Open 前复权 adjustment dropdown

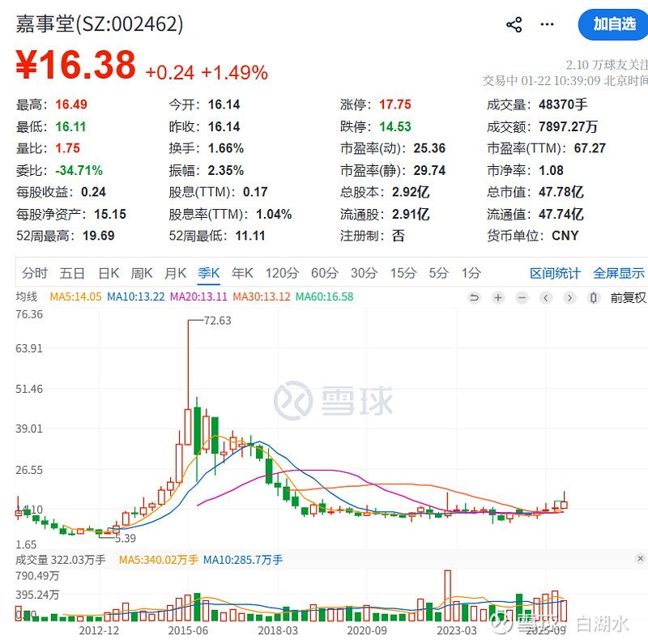(x=629, y=297)
